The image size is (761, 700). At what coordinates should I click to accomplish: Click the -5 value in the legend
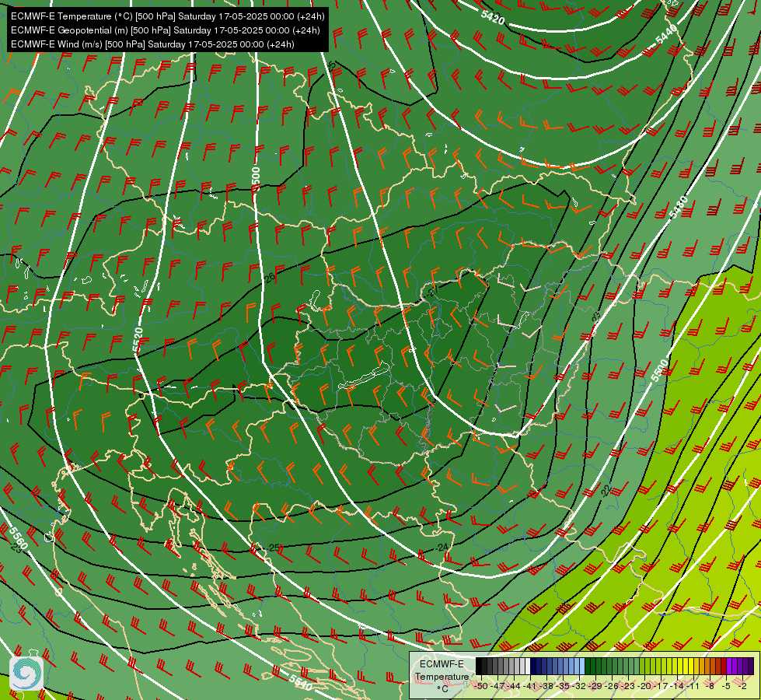point(726,686)
